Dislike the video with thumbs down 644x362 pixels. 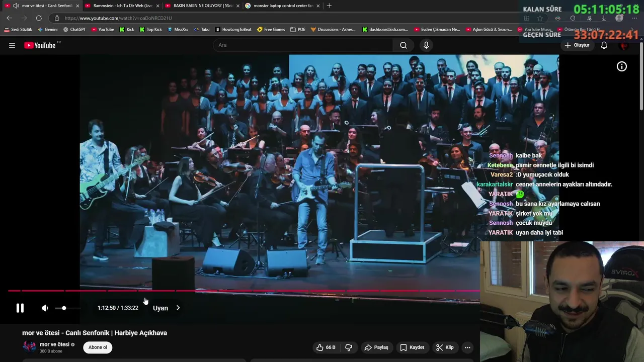pyautogui.click(x=348, y=347)
